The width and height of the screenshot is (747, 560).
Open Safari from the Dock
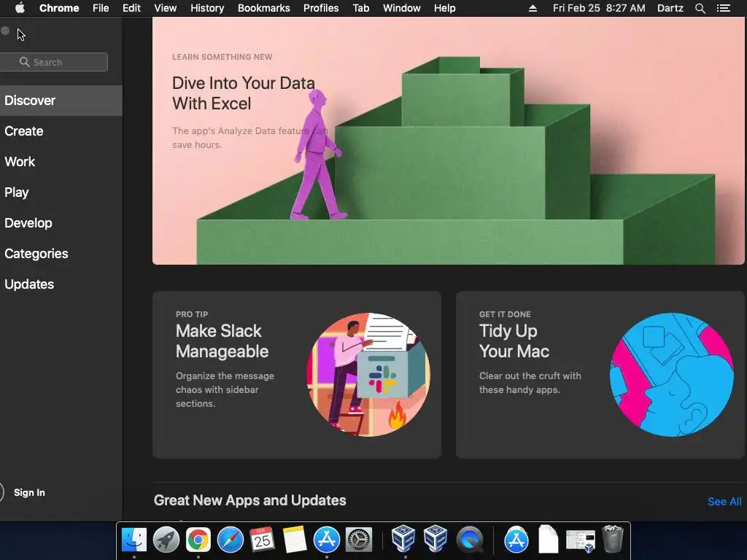[x=230, y=540]
